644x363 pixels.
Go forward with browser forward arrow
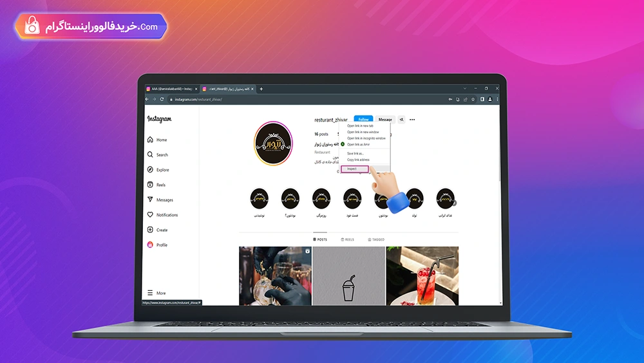155,99
